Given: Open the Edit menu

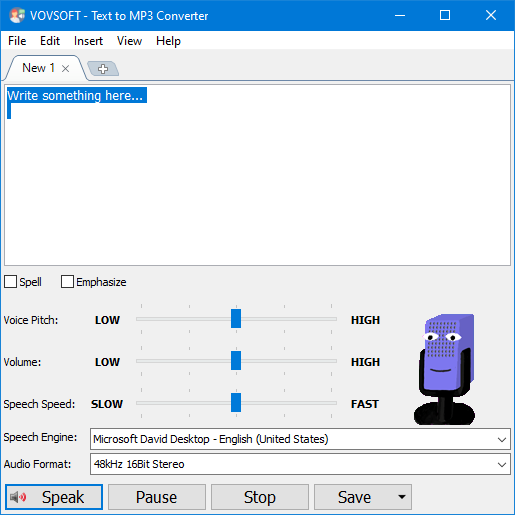Looking at the screenshot, I should tap(50, 41).
